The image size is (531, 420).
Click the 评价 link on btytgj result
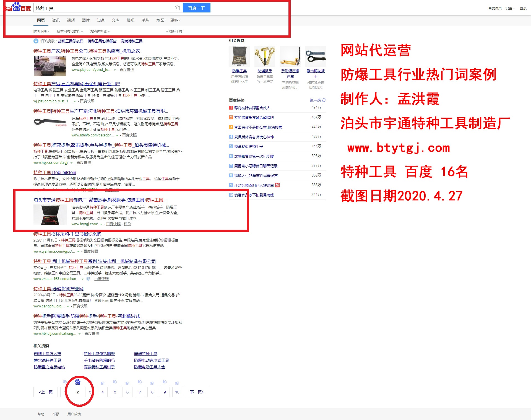tap(127, 224)
